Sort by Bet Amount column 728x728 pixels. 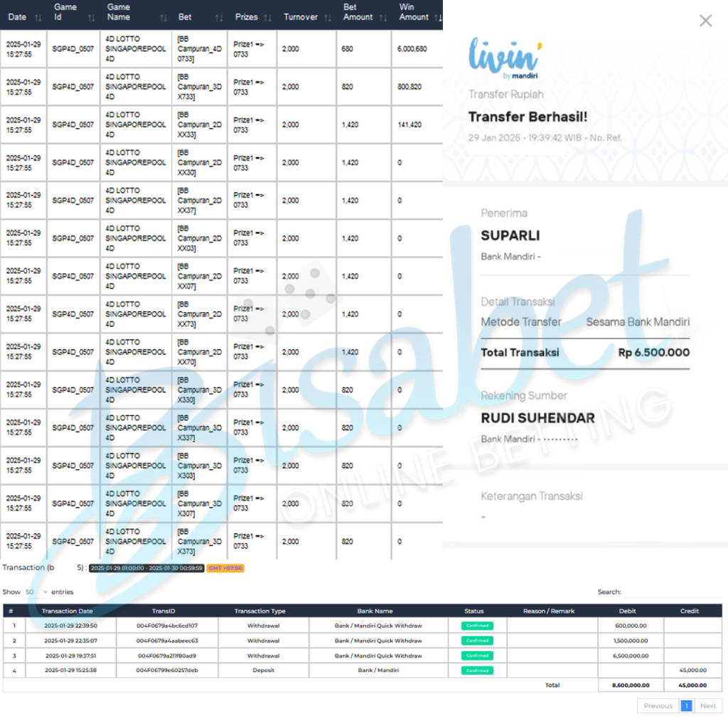385,17
